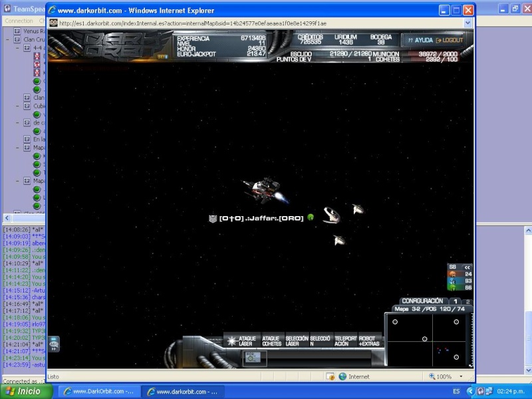Click the blue EIC company icon

452,281
